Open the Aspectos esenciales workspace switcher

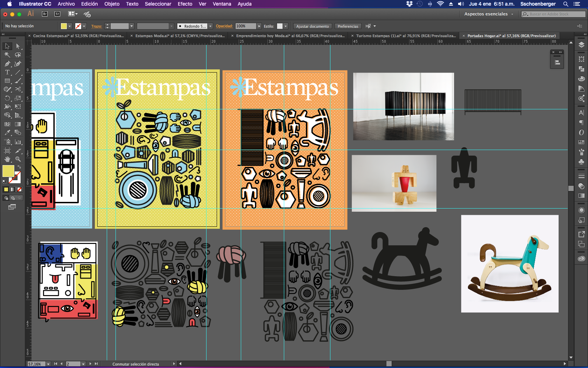489,14
